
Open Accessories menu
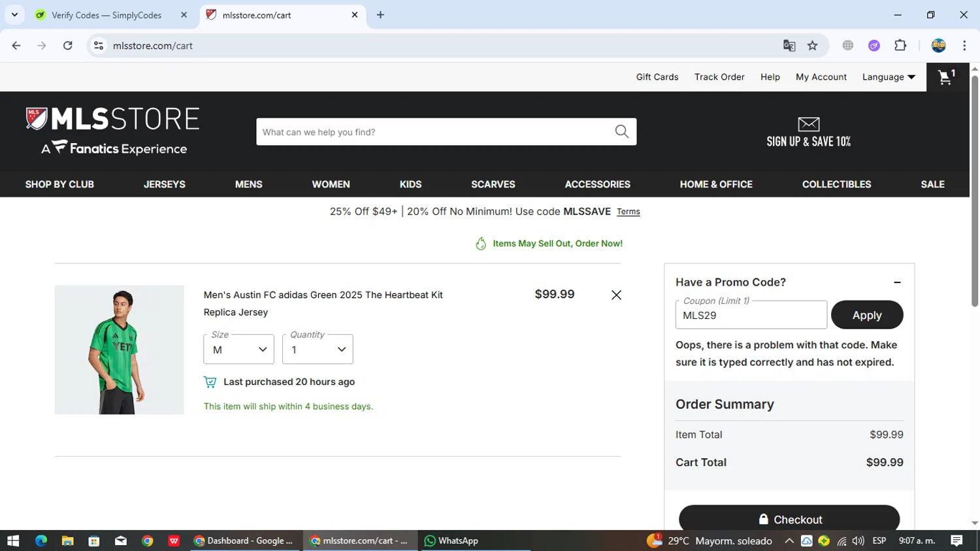tap(597, 184)
